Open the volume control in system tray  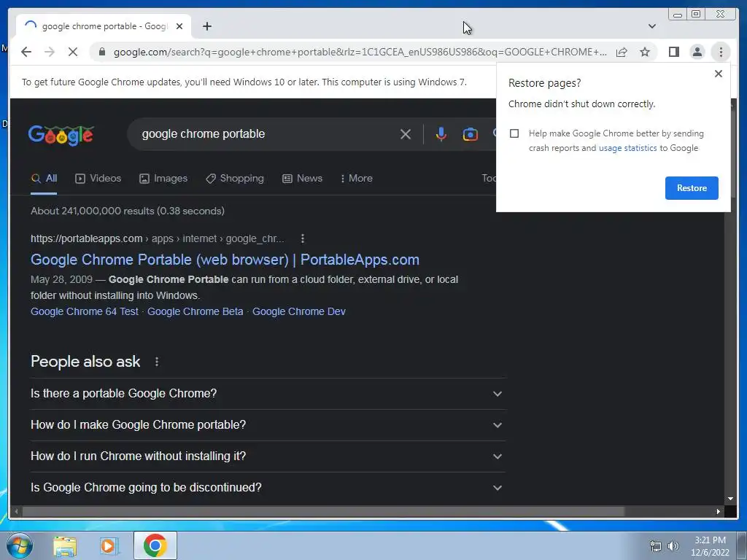coord(673,546)
